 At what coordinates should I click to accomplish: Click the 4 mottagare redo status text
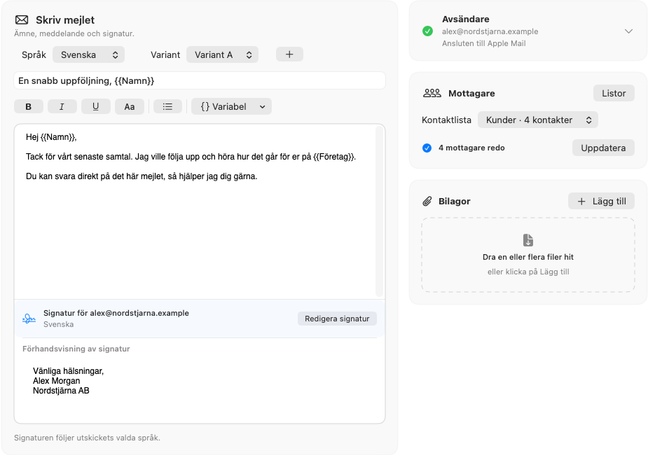pyautogui.click(x=472, y=148)
